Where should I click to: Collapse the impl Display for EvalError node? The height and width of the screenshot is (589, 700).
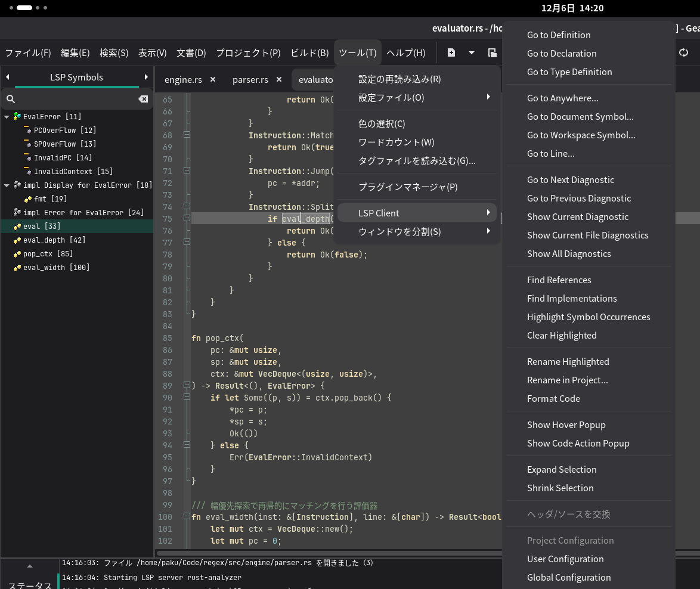(x=7, y=185)
